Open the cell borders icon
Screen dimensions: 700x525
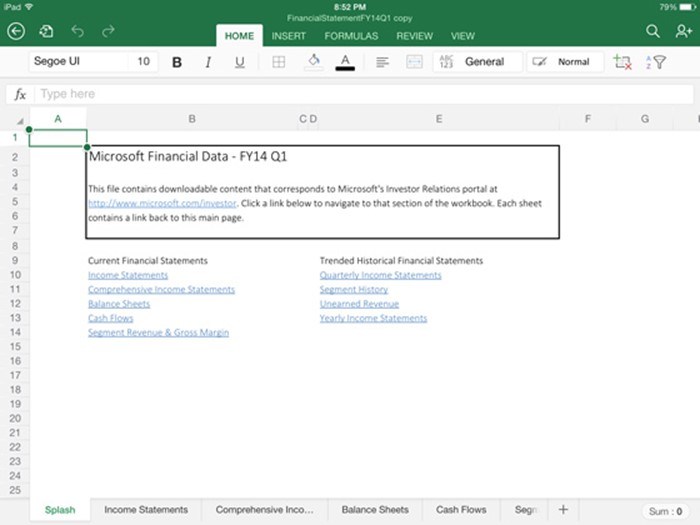279,62
